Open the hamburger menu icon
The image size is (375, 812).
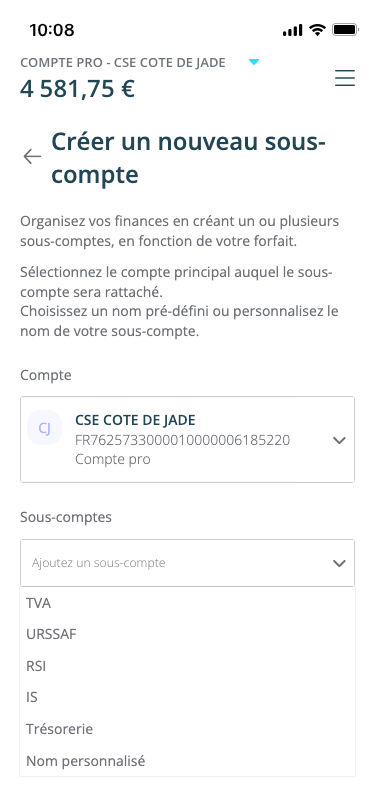(x=344, y=78)
